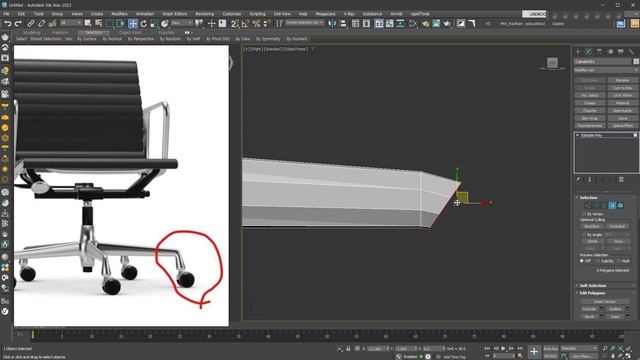Click the Insert Vertex button

click(604, 302)
